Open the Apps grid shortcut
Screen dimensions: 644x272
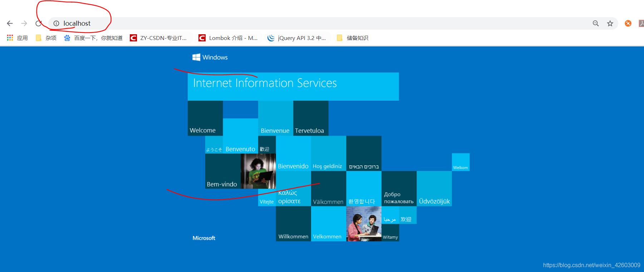click(x=17, y=38)
